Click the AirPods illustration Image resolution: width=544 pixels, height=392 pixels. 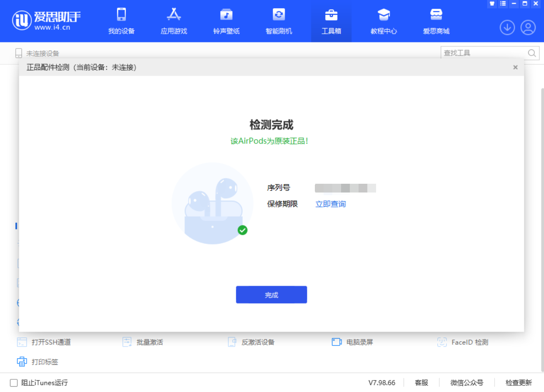213,203
